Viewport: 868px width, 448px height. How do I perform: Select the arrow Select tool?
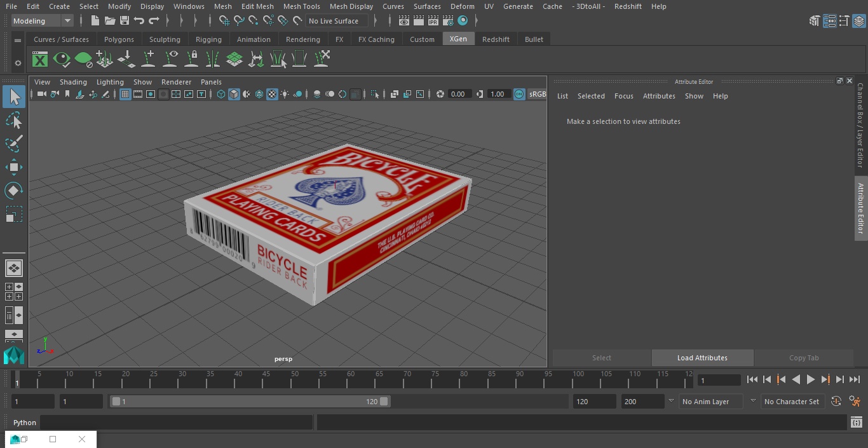(x=14, y=97)
